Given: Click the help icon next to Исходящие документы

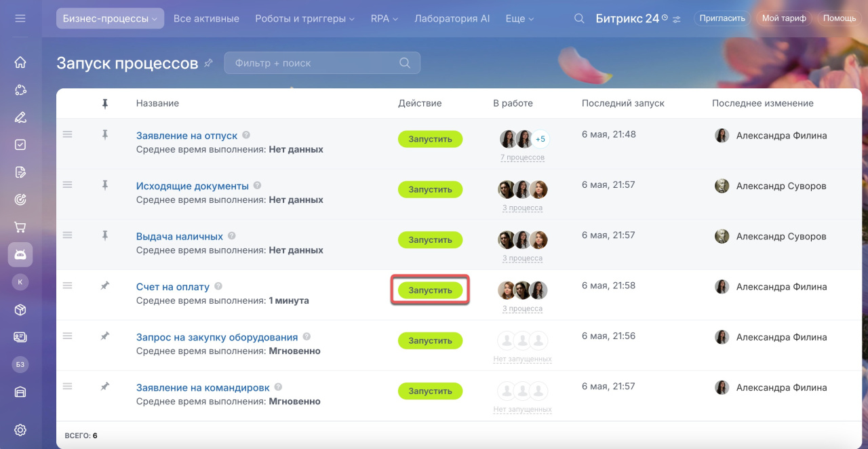Looking at the screenshot, I should pos(257,185).
